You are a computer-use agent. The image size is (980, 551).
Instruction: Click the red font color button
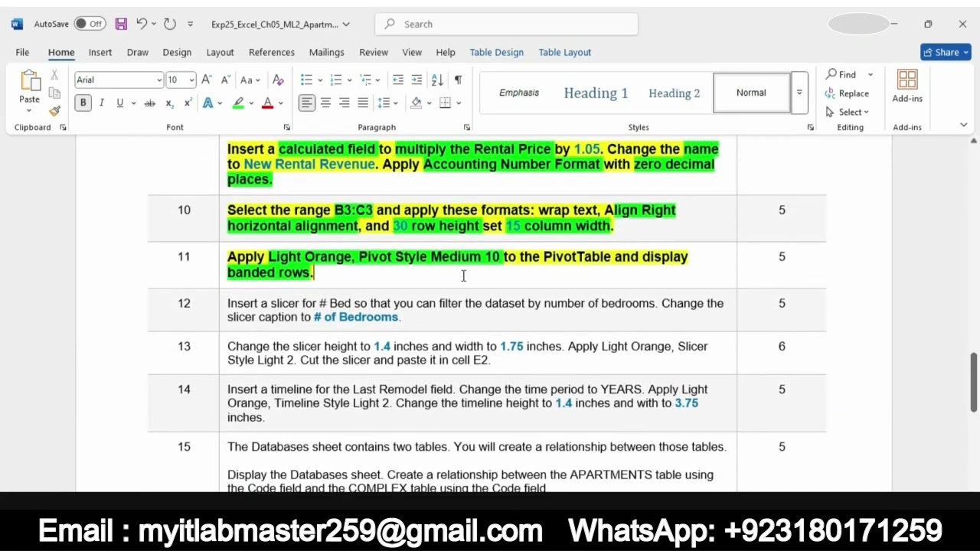tap(267, 103)
